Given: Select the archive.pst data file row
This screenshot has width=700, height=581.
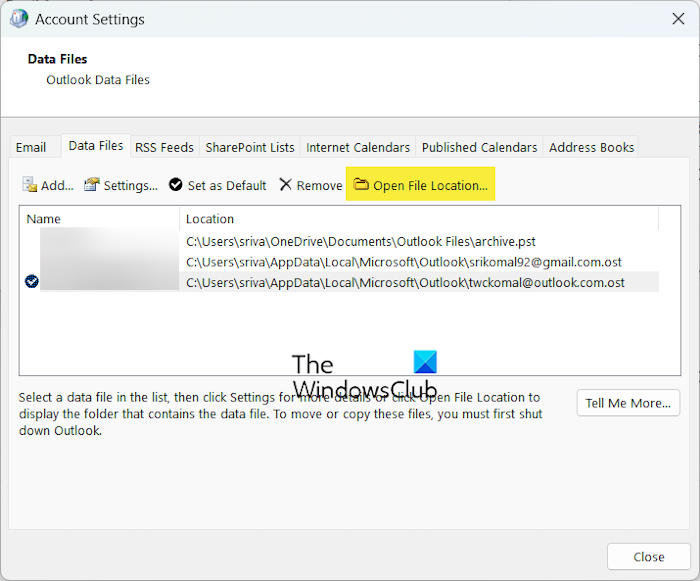Looking at the screenshot, I should [339, 241].
